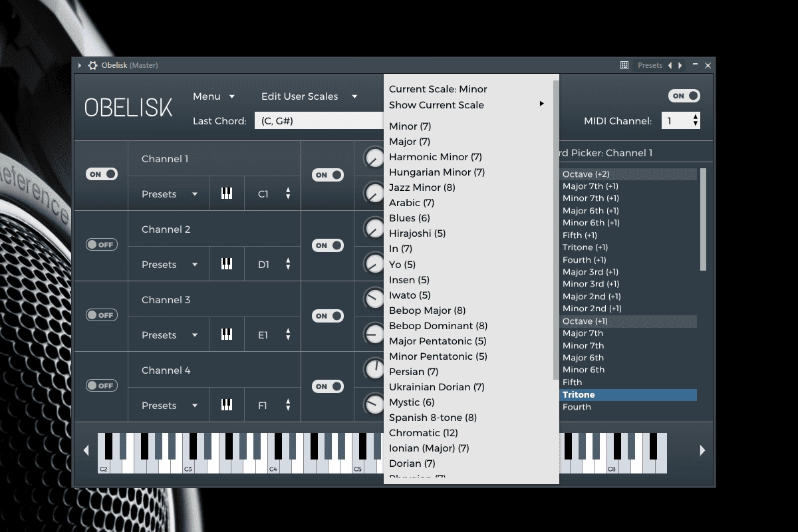
Task: Pick Spanish 8-tone (8) scale
Action: (433, 417)
